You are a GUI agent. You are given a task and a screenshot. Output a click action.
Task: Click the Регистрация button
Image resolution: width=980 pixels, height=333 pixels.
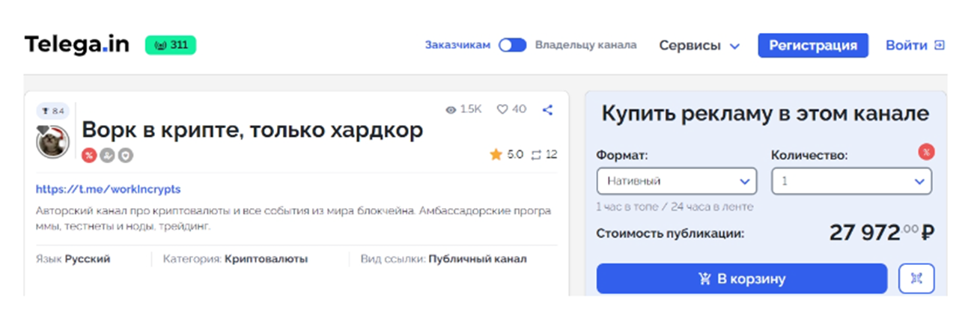(813, 46)
